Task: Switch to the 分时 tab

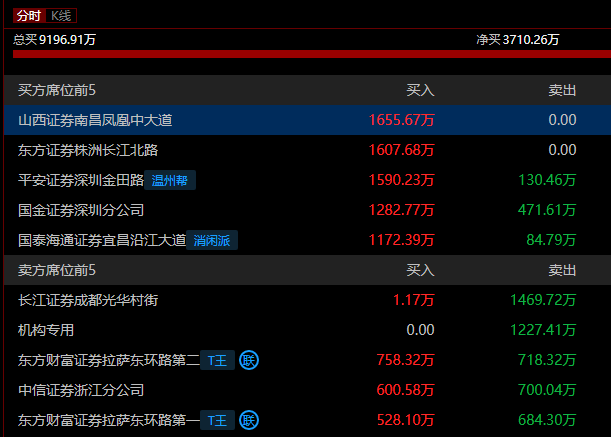Action: pos(29,16)
